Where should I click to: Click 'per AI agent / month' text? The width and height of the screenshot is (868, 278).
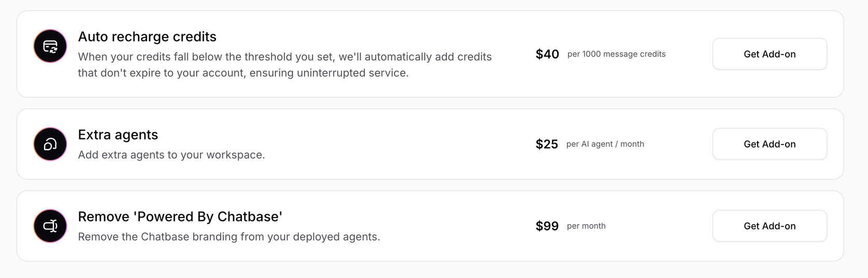click(605, 144)
